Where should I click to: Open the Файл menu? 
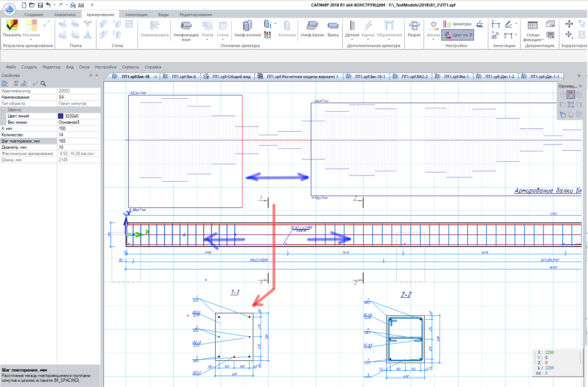pos(11,67)
